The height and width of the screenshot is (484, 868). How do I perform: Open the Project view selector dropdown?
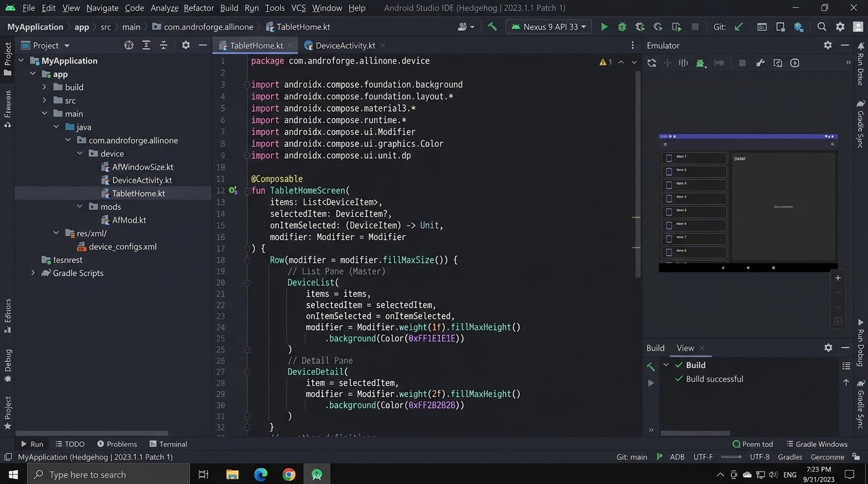click(45, 45)
